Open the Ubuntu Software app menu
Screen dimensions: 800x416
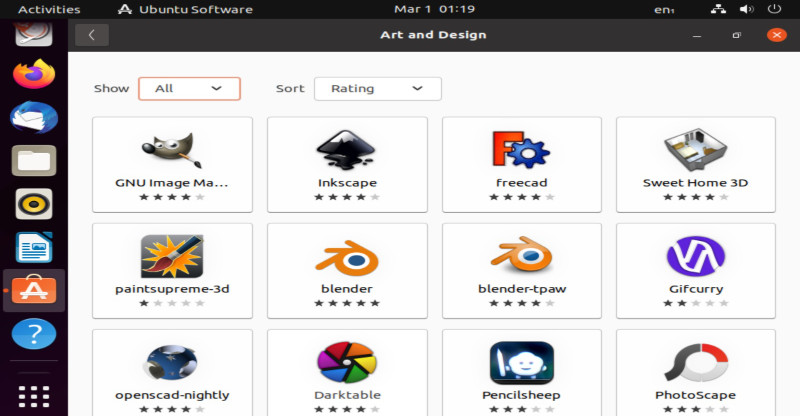click(185, 9)
